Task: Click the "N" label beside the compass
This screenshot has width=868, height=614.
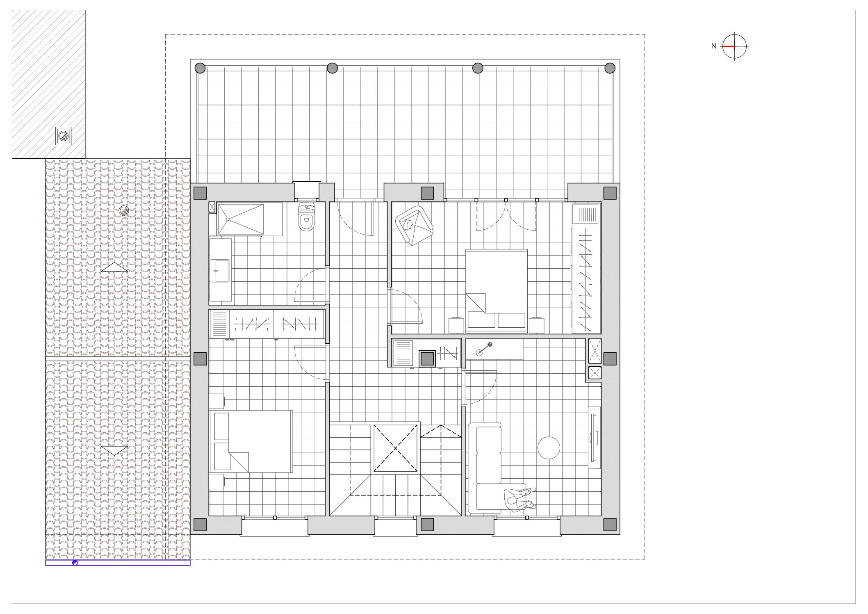Action: coord(714,46)
